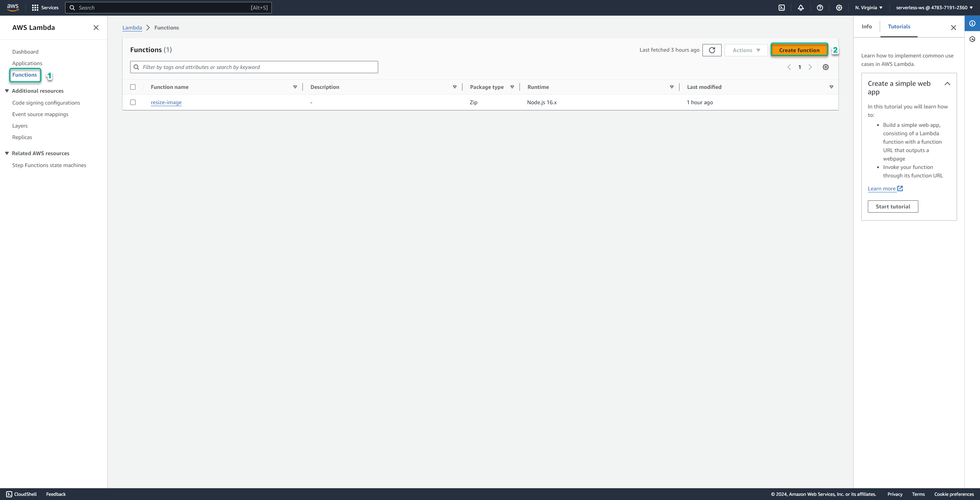Click the Search functions filter input field
The width and height of the screenshot is (980, 500).
[x=254, y=67]
